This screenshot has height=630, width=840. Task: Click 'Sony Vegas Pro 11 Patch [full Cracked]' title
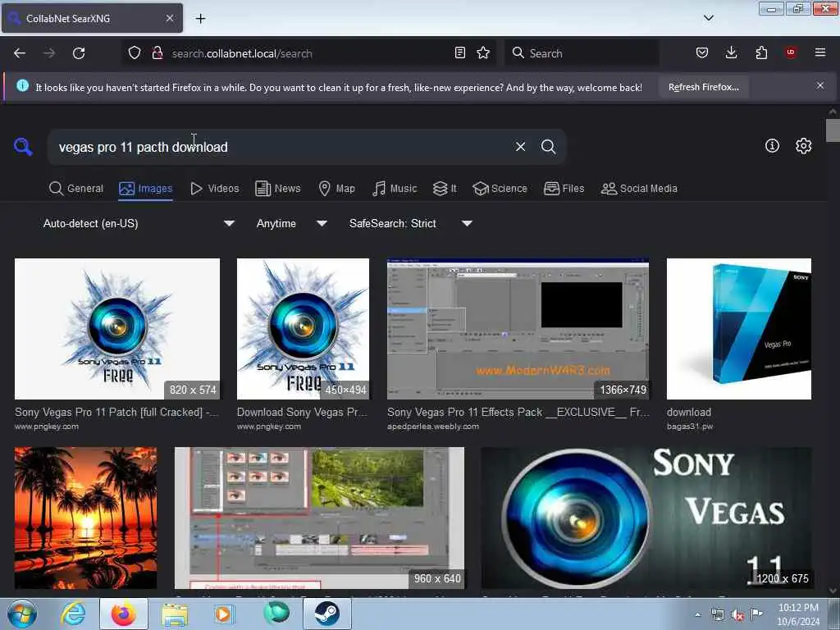pyautogui.click(x=116, y=412)
